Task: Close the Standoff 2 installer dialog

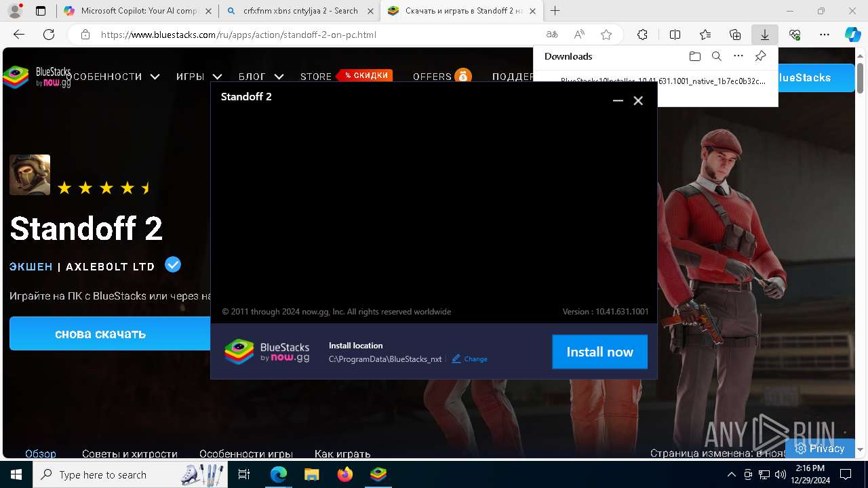Action: click(638, 100)
